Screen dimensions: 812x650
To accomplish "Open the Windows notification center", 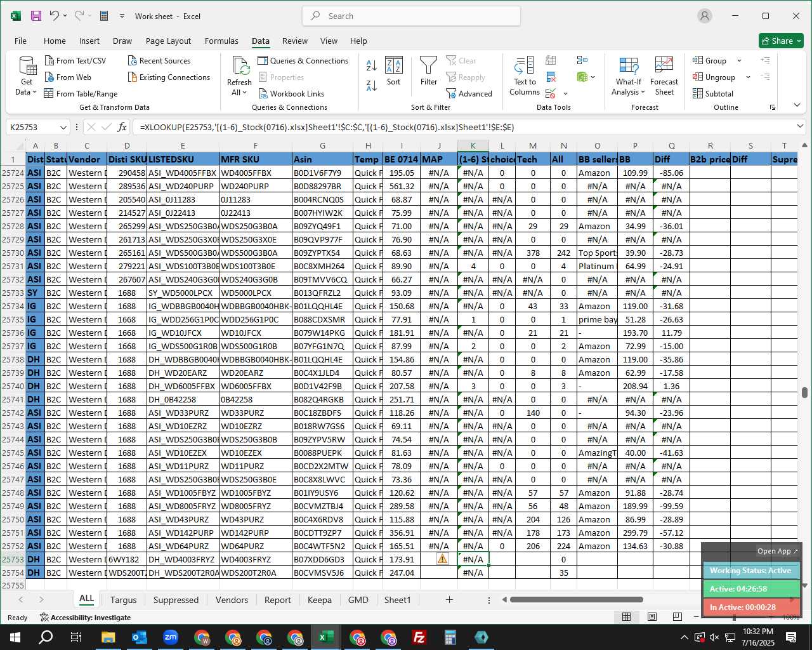I will [791, 637].
